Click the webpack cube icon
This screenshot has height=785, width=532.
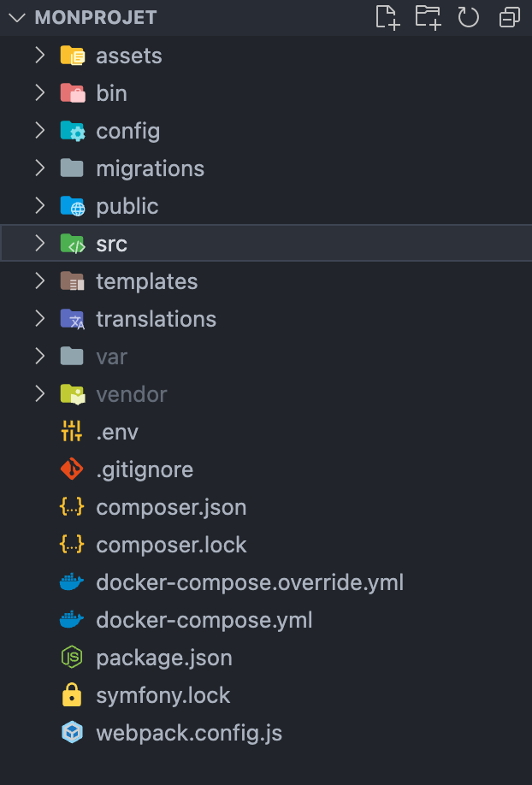click(x=72, y=733)
